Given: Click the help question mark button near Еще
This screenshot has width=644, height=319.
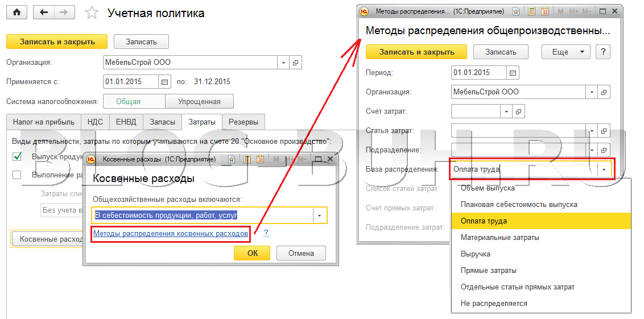Looking at the screenshot, I should 603,52.
